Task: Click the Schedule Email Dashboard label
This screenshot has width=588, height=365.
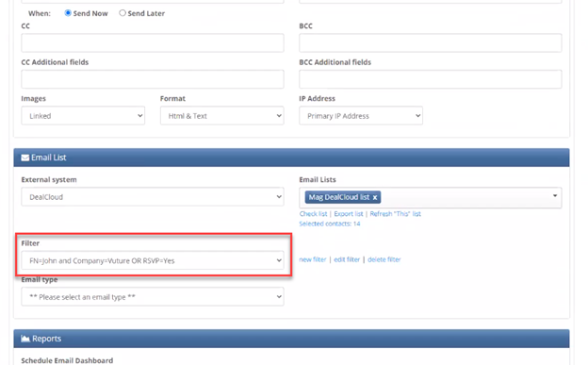Action: (x=67, y=360)
